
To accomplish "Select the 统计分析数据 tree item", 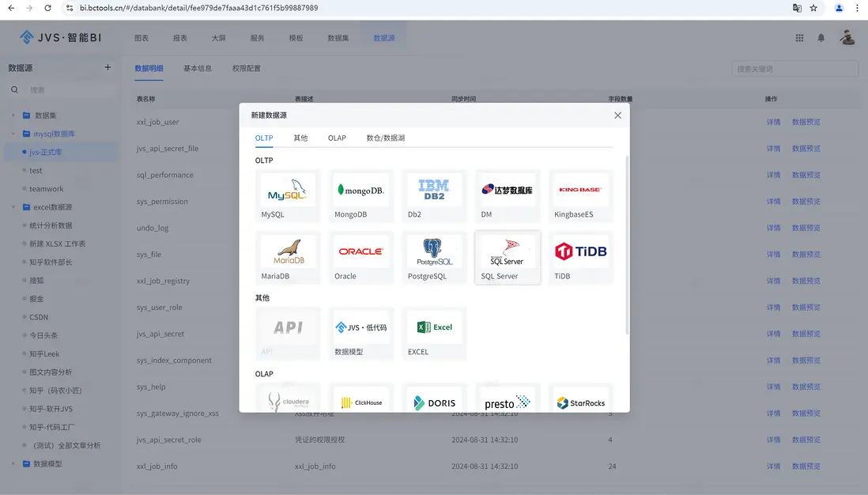I will [x=51, y=225].
